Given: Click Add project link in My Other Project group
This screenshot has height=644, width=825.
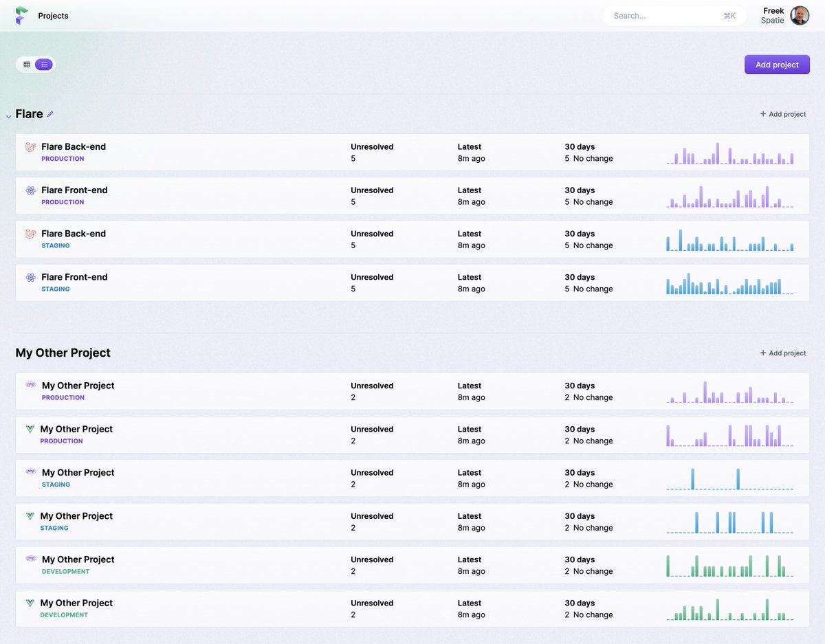Looking at the screenshot, I should click(x=783, y=353).
